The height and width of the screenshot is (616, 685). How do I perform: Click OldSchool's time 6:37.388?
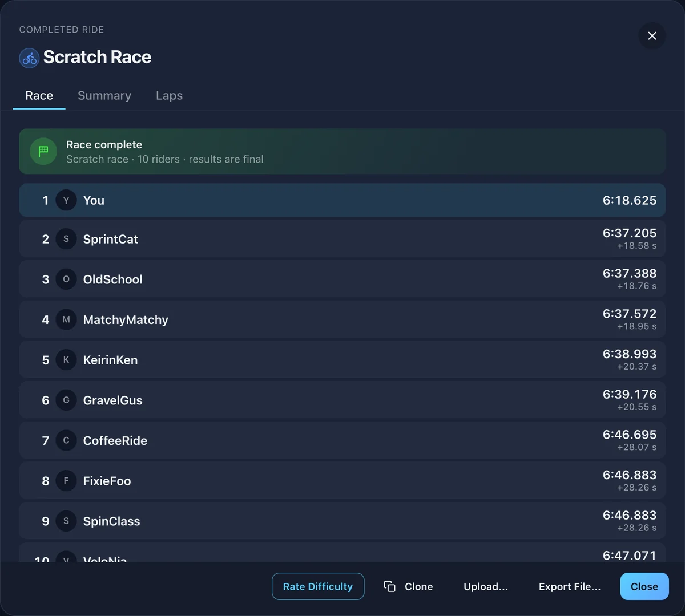click(x=630, y=273)
